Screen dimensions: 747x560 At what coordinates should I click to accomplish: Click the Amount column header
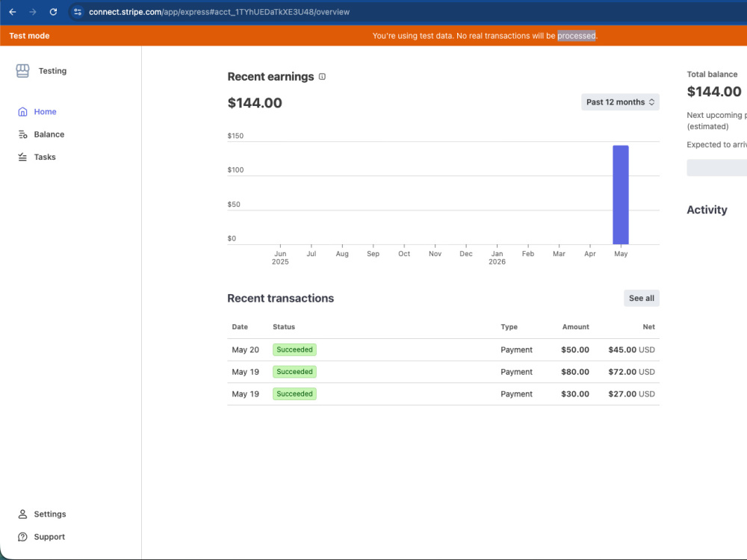pyautogui.click(x=575, y=327)
